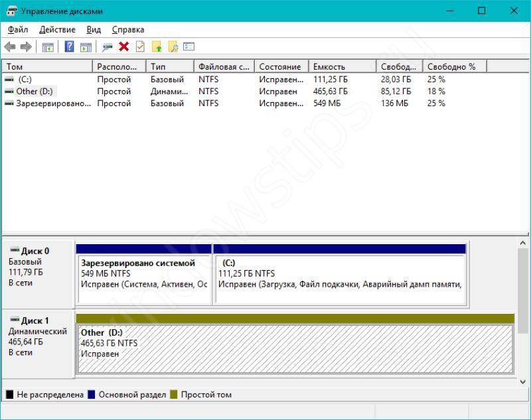Click the Disk Management app icon in the title bar
Screen dimensions: 531x420
[x=11, y=11]
